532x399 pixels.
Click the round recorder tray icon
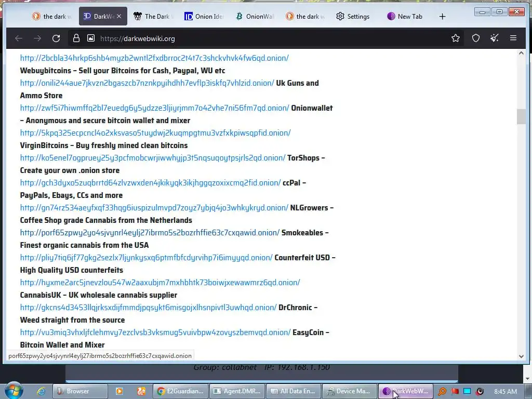tap(480, 391)
